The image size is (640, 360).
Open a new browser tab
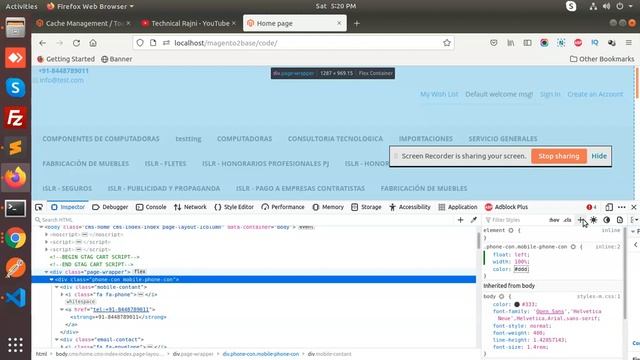(357, 24)
